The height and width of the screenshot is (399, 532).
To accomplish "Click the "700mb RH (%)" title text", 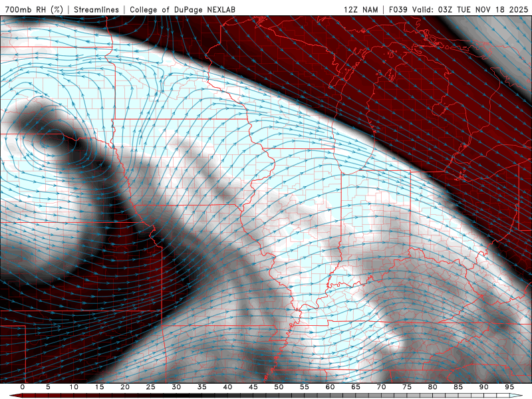I will pyautogui.click(x=35, y=9).
